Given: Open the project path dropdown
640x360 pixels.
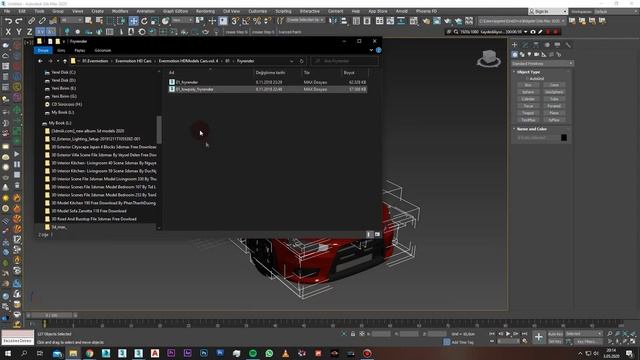Looking at the screenshot, I should pos(522,21).
